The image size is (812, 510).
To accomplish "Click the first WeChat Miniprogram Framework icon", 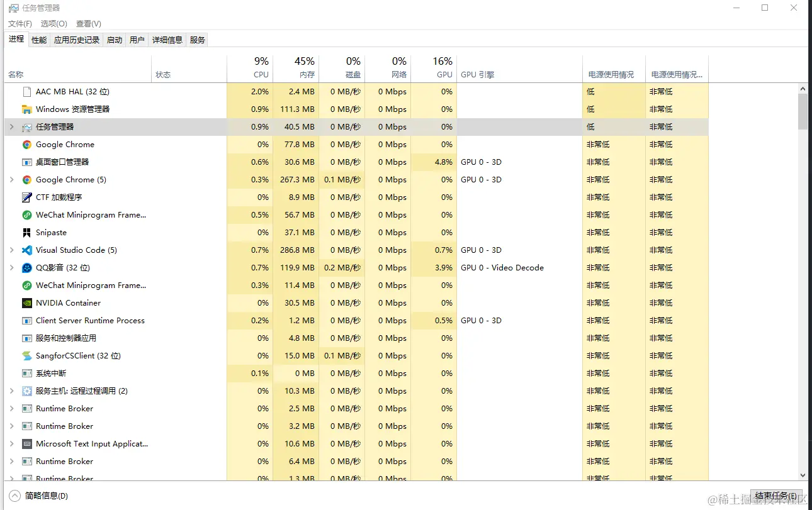I will [x=27, y=215].
